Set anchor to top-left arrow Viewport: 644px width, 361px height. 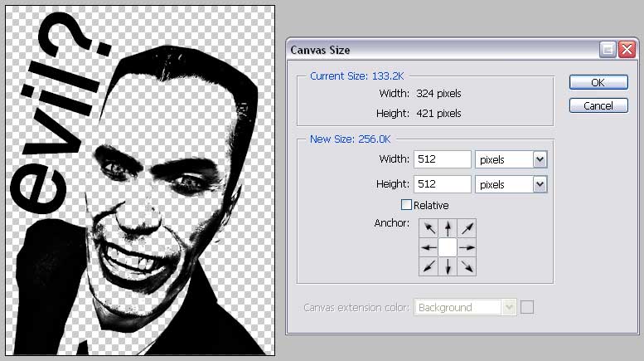tap(429, 228)
